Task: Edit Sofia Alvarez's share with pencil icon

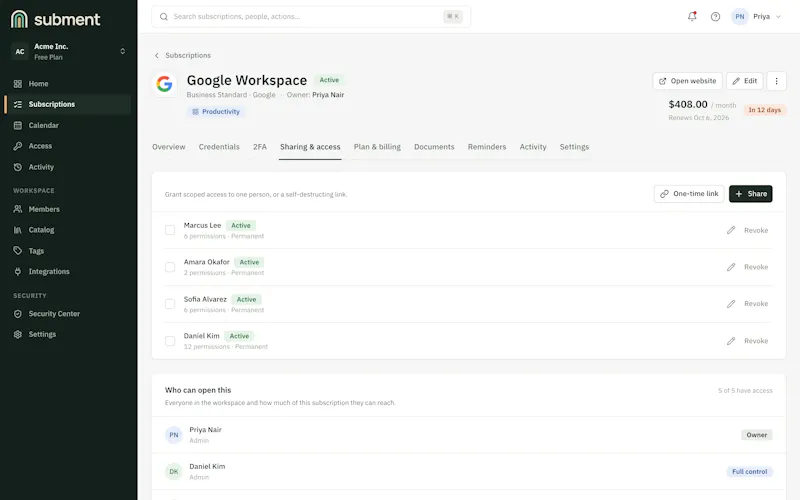Action: pos(731,304)
